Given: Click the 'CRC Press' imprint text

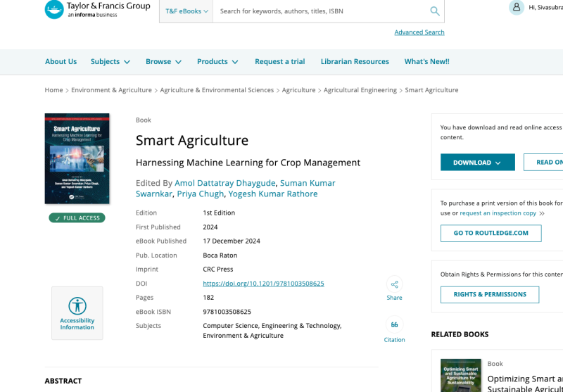Looking at the screenshot, I should tap(218, 270).
